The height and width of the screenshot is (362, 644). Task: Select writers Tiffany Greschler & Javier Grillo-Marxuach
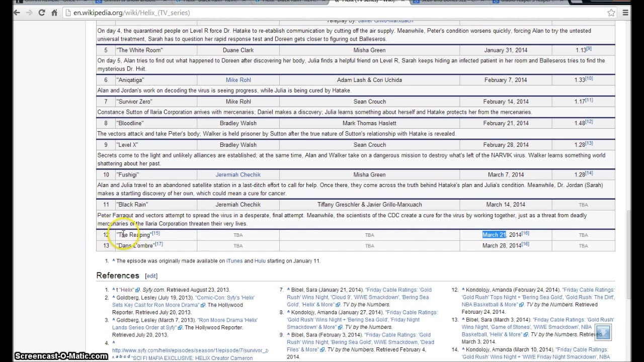(x=369, y=205)
